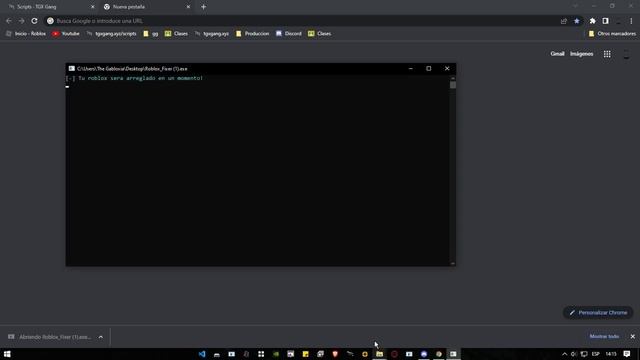This screenshot has width=640, height=360.
Task: Click the share page icon in address bar
Action: click(564, 21)
